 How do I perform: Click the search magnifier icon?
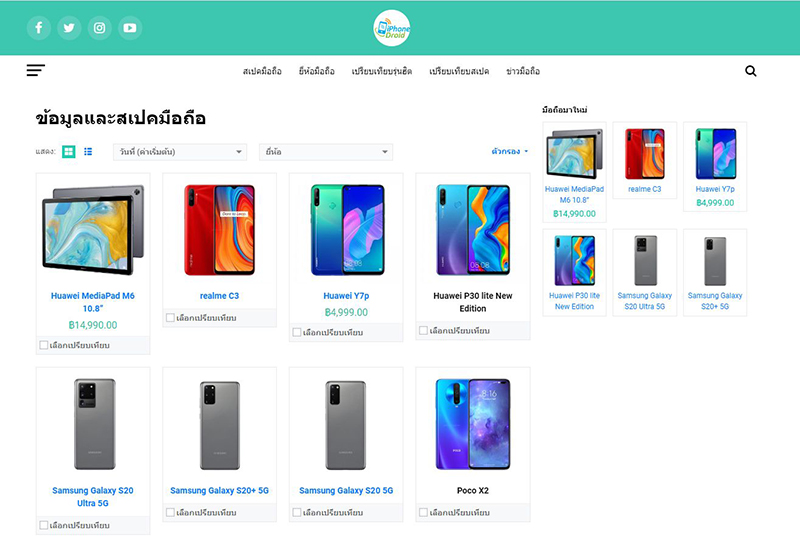coord(751,71)
